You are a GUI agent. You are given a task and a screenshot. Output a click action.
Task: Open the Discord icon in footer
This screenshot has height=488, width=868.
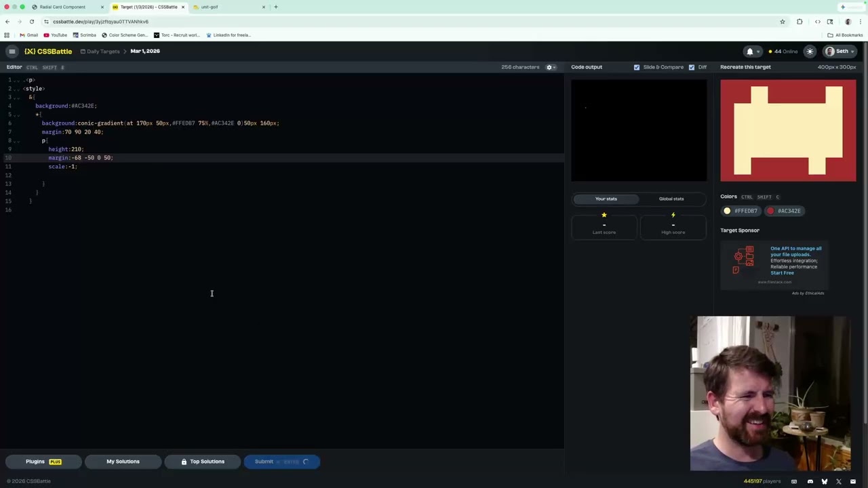(810, 481)
